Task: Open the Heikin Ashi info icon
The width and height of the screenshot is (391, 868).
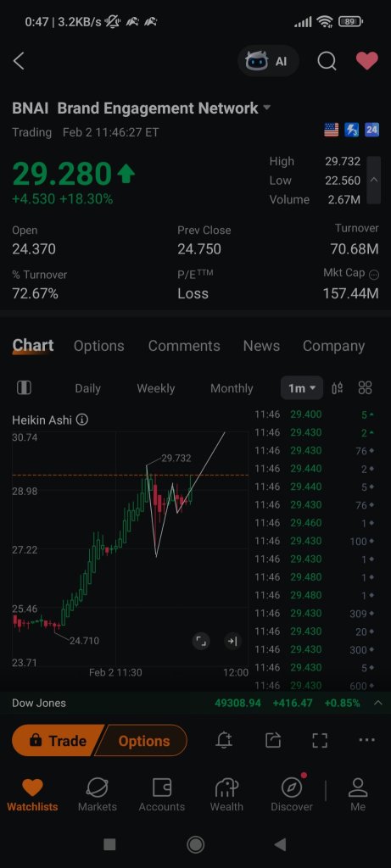Action: [x=82, y=420]
